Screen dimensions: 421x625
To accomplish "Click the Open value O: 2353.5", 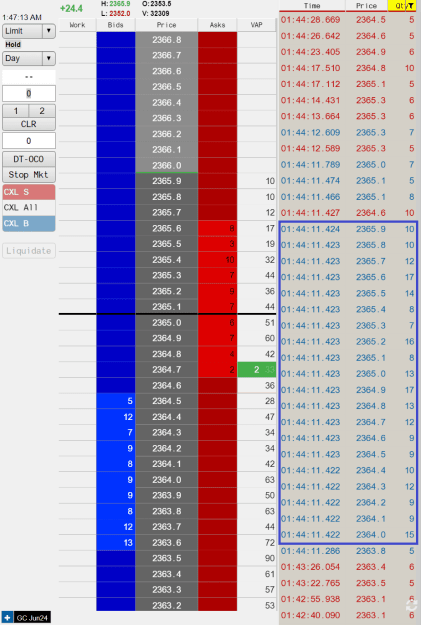I will coord(157,4).
